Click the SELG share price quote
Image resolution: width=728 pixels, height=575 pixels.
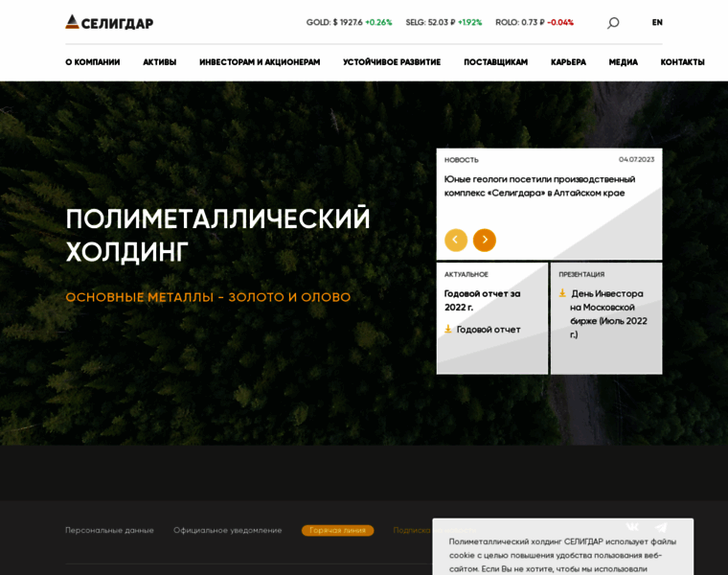click(x=444, y=22)
